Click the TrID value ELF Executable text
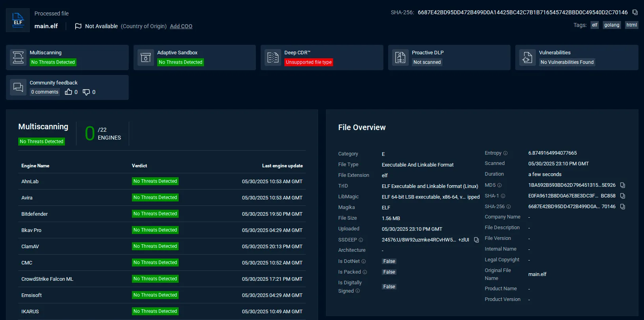The image size is (644, 320). coord(430,186)
